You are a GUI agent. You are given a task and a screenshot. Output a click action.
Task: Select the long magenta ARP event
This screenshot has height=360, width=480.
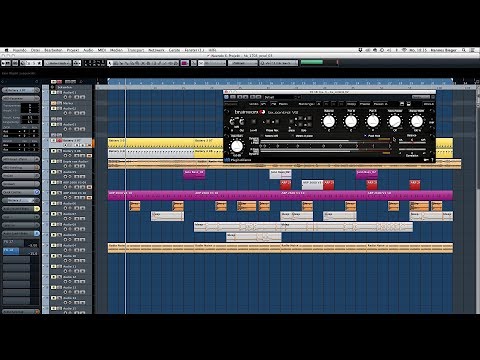[280, 195]
